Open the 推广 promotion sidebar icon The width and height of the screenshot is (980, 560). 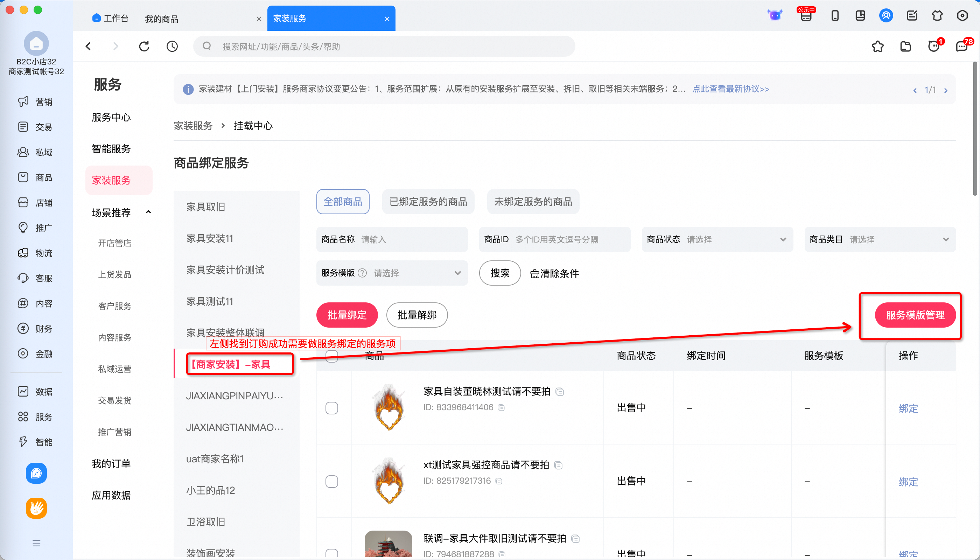pyautogui.click(x=23, y=227)
